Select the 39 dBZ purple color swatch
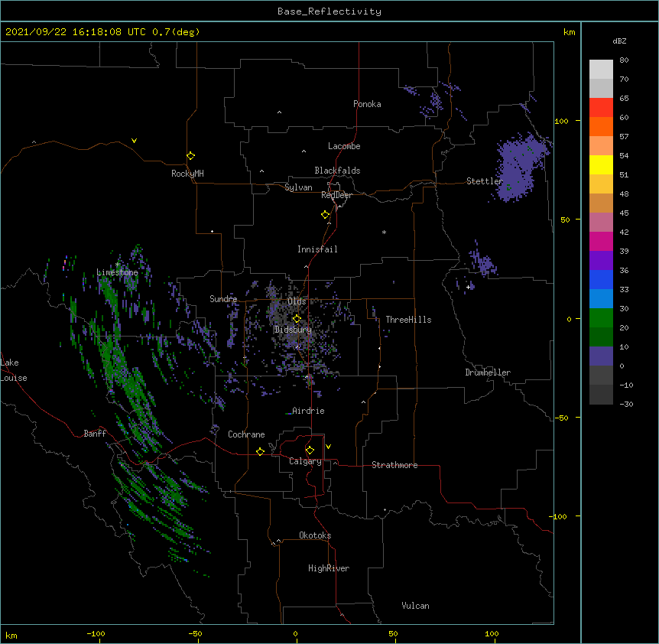The height and width of the screenshot is (644, 659). pyautogui.click(x=601, y=260)
